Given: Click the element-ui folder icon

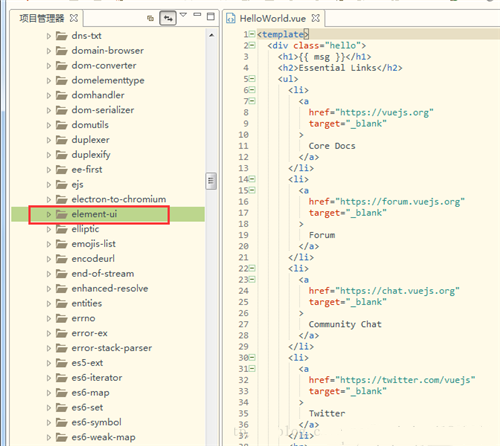Looking at the screenshot, I should click(62, 214).
